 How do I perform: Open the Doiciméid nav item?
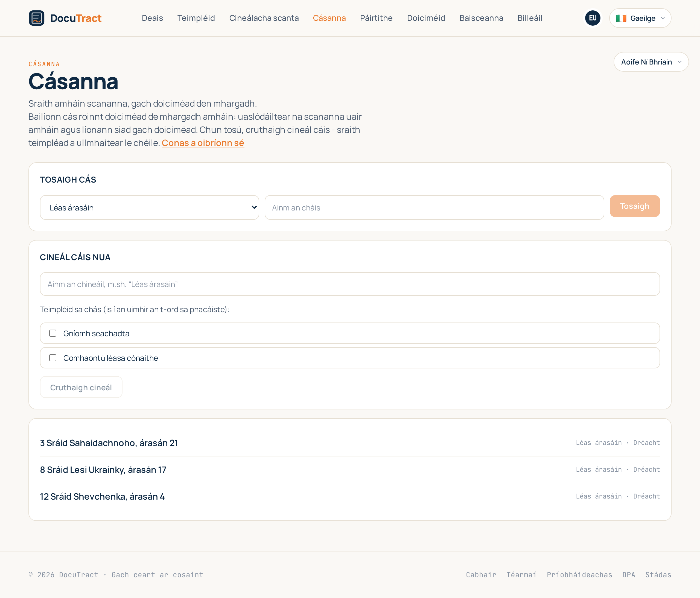click(x=426, y=18)
